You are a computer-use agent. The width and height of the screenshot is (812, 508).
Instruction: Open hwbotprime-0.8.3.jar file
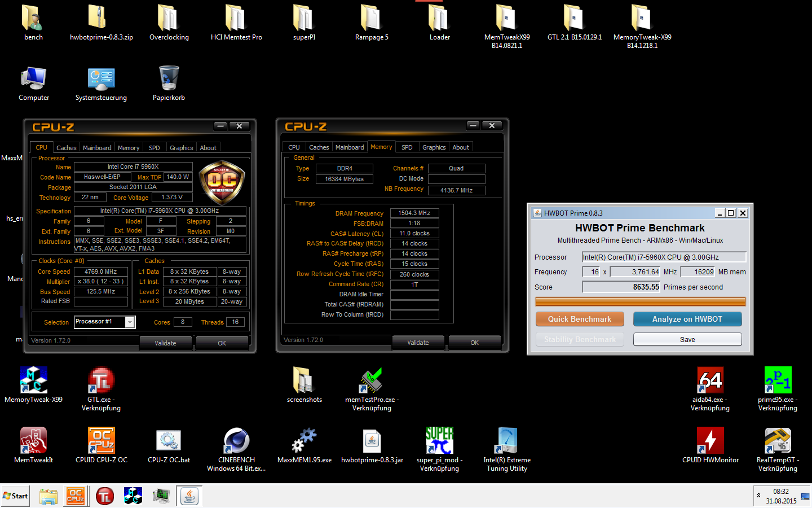372,445
